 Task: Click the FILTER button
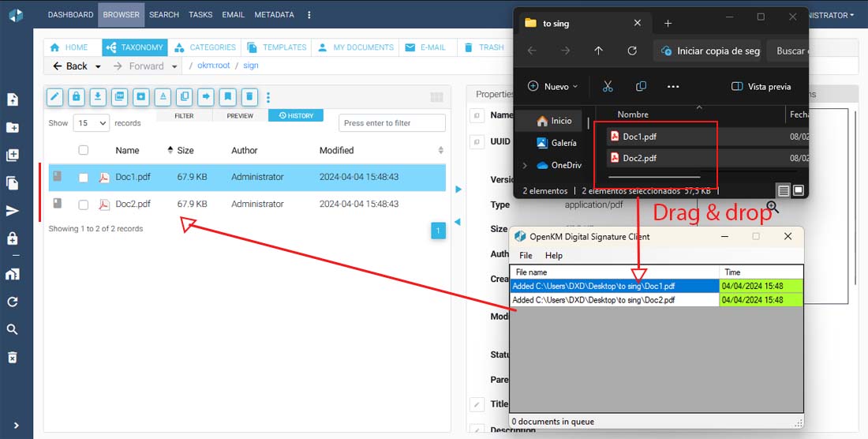coord(185,116)
